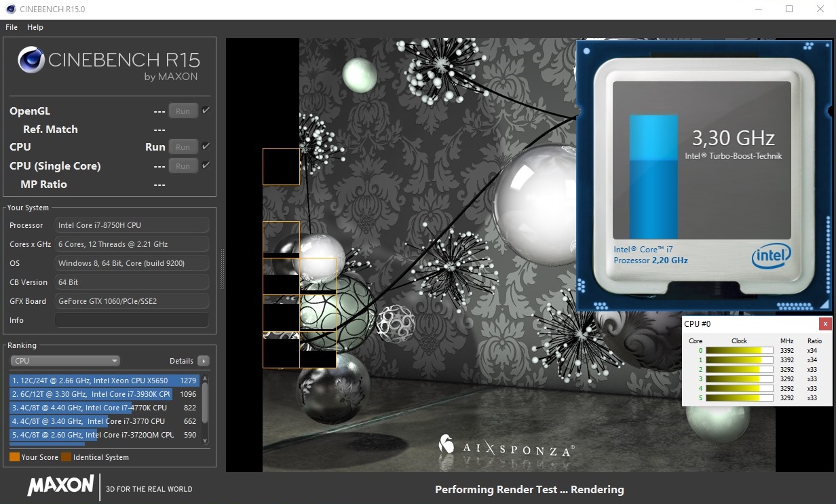Select ranking entry Intel Core i7-4770K
Viewport: 836px width, 504px height.
tap(104, 408)
